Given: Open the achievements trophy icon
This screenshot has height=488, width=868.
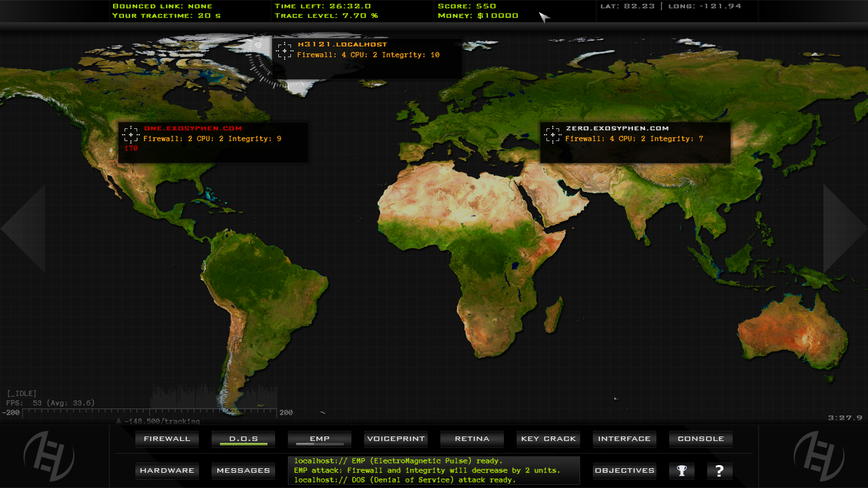Looking at the screenshot, I should pos(681,470).
